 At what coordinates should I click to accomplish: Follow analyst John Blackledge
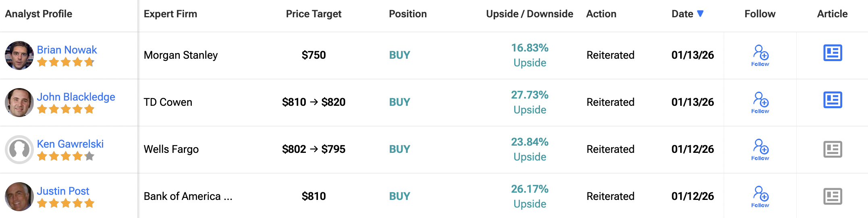760,102
